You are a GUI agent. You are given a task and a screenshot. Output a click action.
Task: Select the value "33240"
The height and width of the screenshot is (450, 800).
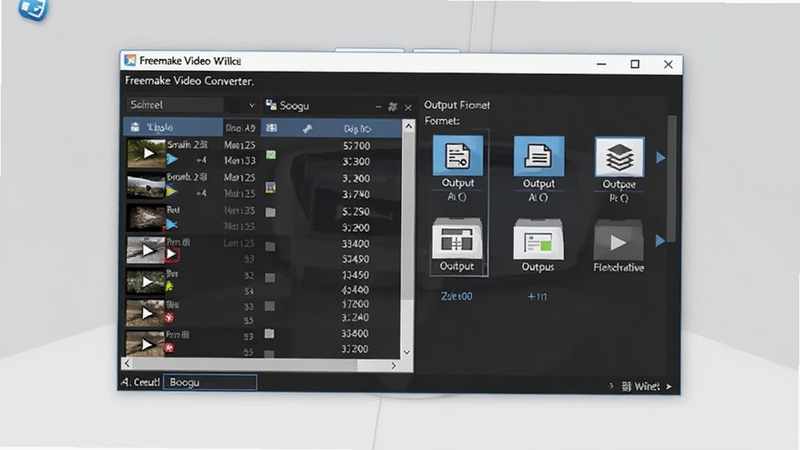[x=355, y=317]
